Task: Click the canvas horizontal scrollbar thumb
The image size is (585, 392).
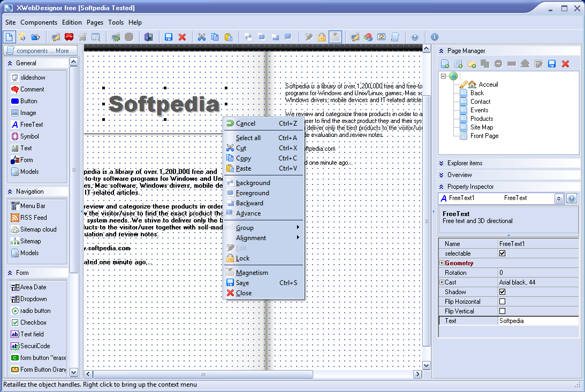Action: tap(203, 374)
